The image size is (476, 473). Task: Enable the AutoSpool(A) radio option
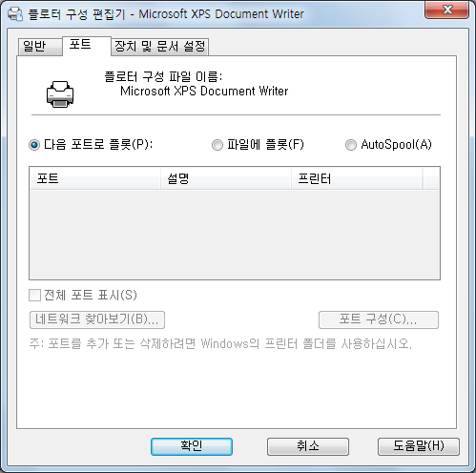(x=351, y=145)
